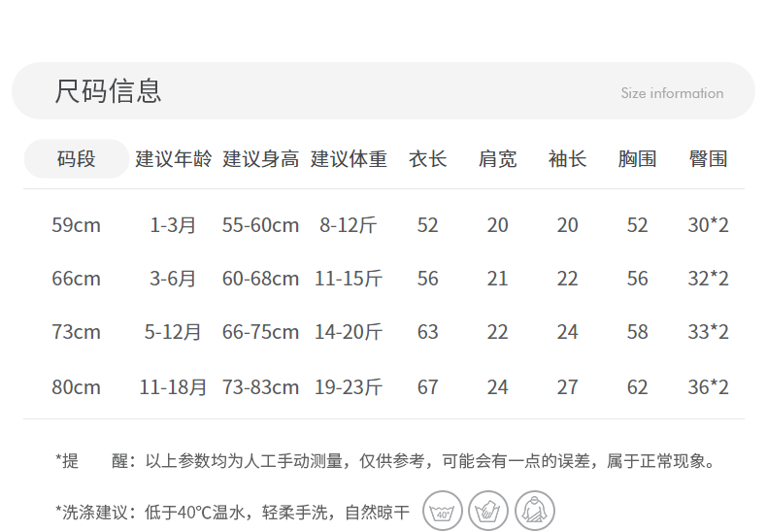Click the 建议年龄 column header
The width and height of the screenshot is (767, 532).
(174, 159)
